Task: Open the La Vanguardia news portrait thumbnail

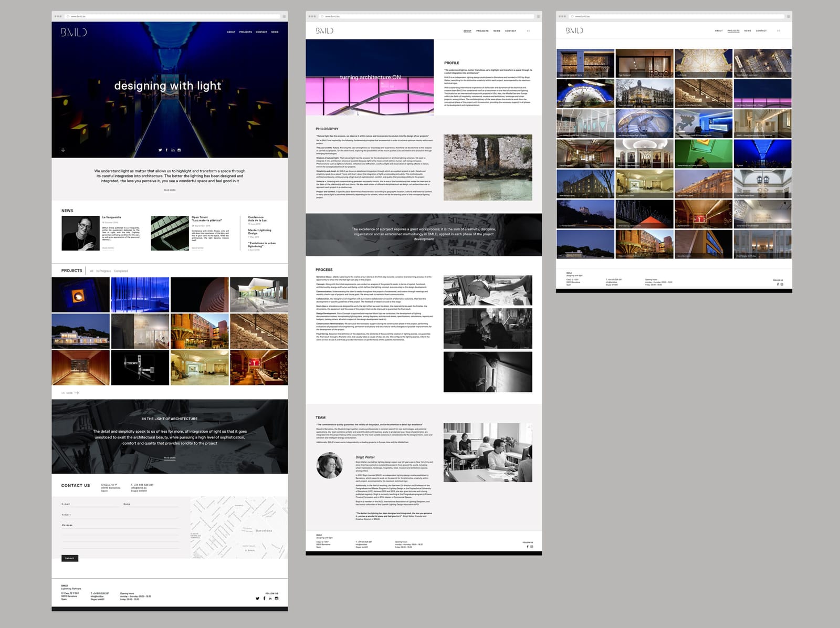Action: (x=80, y=233)
